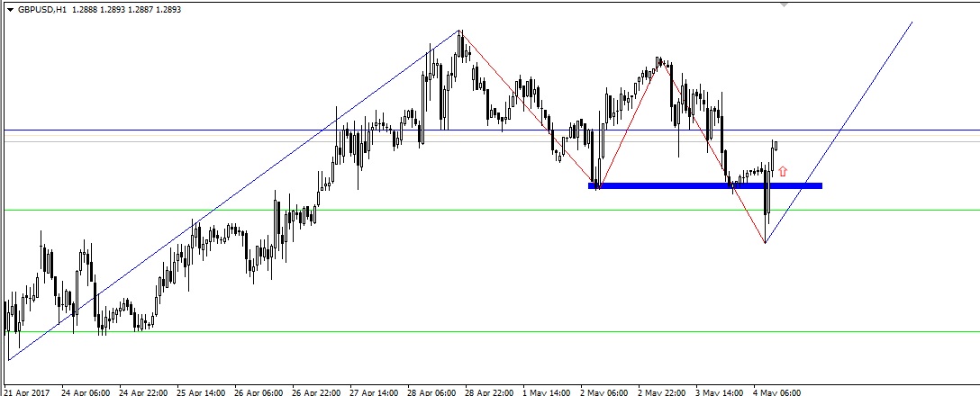The height and width of the screenshot is (396, 980).
Task: Select the red up-arrow object on chart
Action: coord(783,171)
